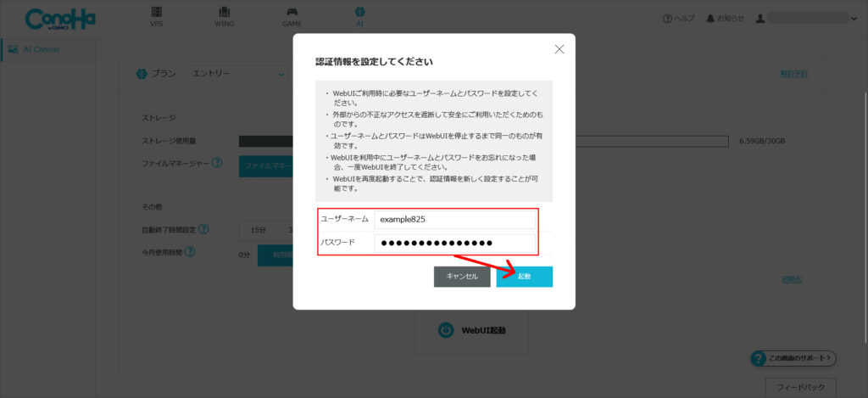This screenshot has height=398, width=868.
Task: Open the VPS service tab
Action: pyautogui.click(x=157, y=17)
